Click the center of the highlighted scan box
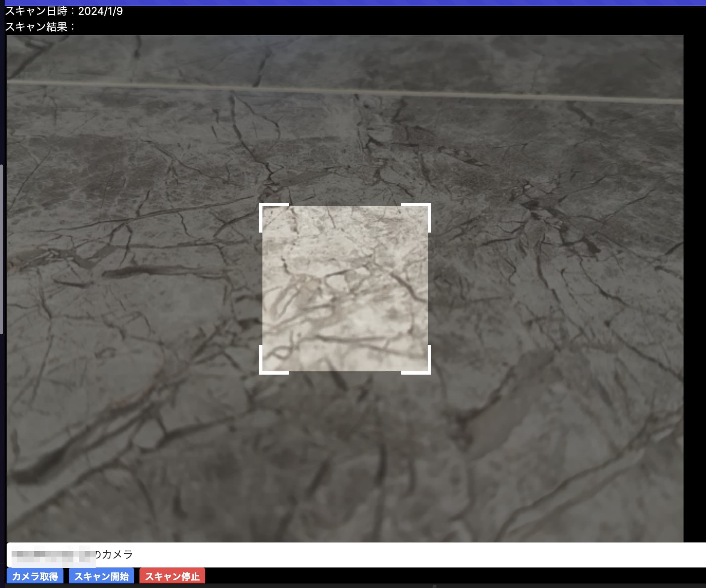 pos(345,289)
